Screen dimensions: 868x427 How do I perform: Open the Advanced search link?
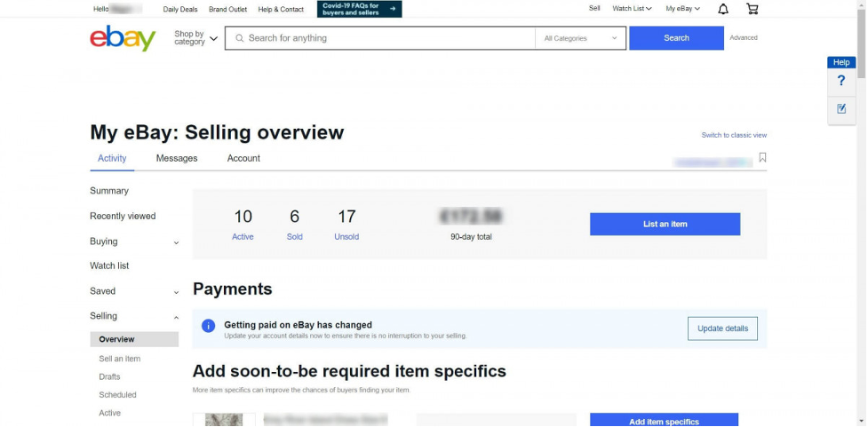pos(744,38)
